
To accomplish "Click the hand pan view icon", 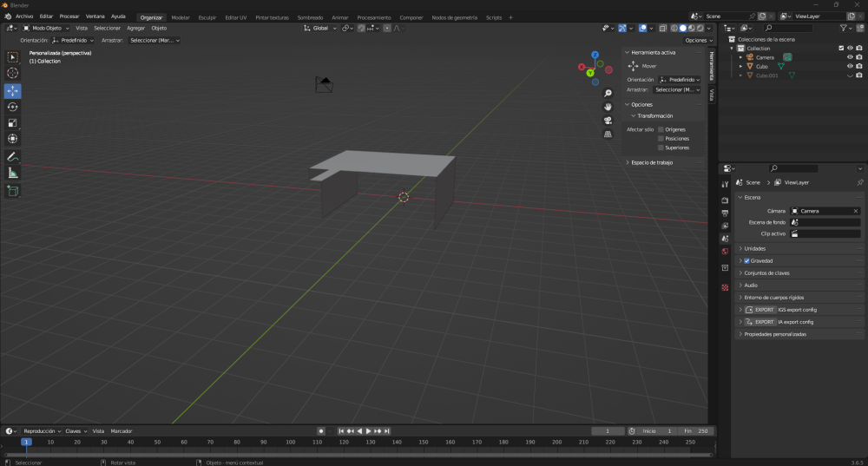I will [x=608, y=107].
